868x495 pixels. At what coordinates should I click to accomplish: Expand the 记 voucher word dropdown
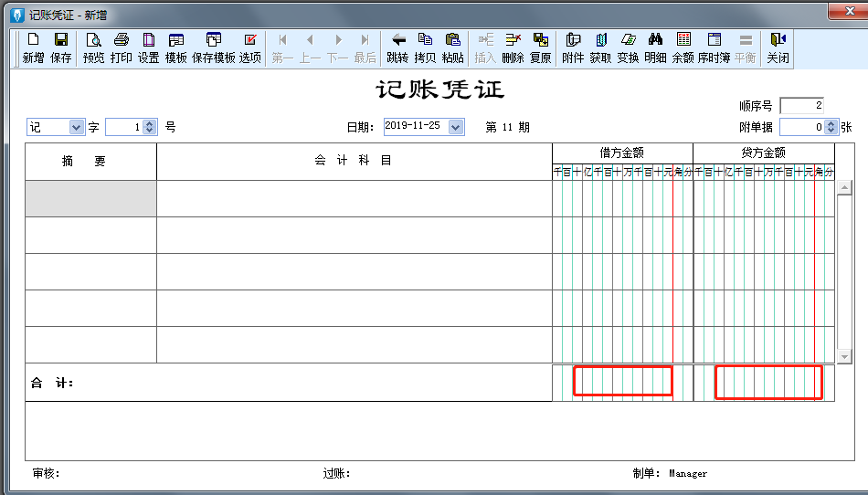77,128
